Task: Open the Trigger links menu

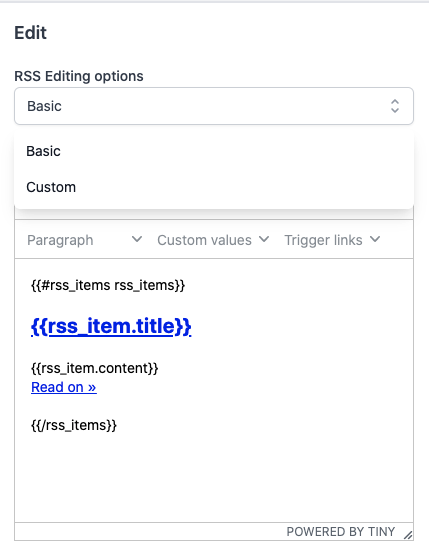Action: (332, 240)
